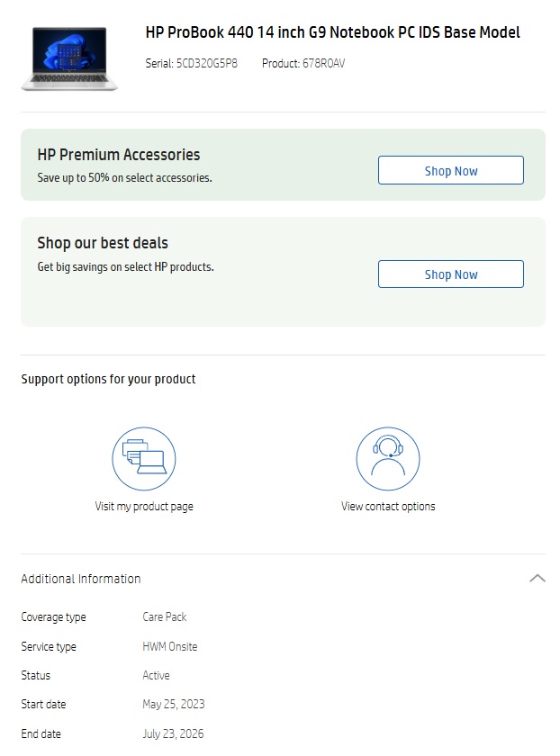This screenshot has height=756, width=560.
Task: Collapse the Additional Information section chevron
Action: click(537, 578)
